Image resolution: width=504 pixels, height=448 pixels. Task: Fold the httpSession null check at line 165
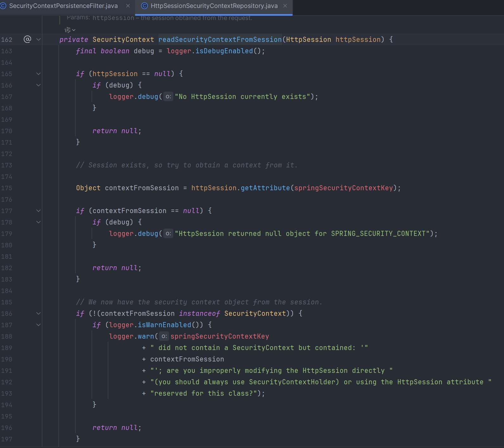(39, 74)
